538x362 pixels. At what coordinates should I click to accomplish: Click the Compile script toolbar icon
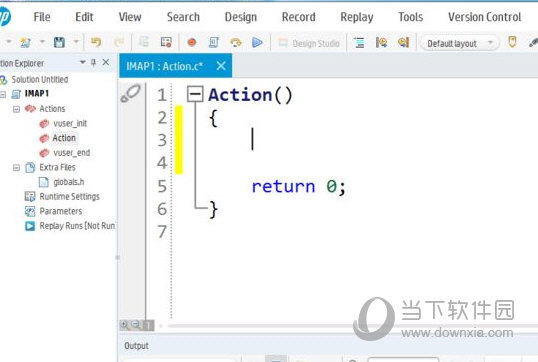coord(213,43)
